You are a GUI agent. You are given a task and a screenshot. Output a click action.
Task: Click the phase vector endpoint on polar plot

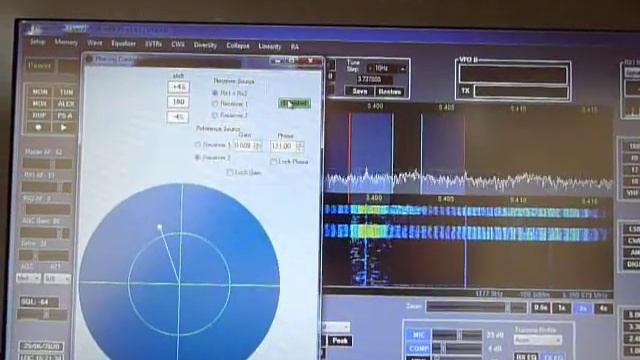point(160,227)
